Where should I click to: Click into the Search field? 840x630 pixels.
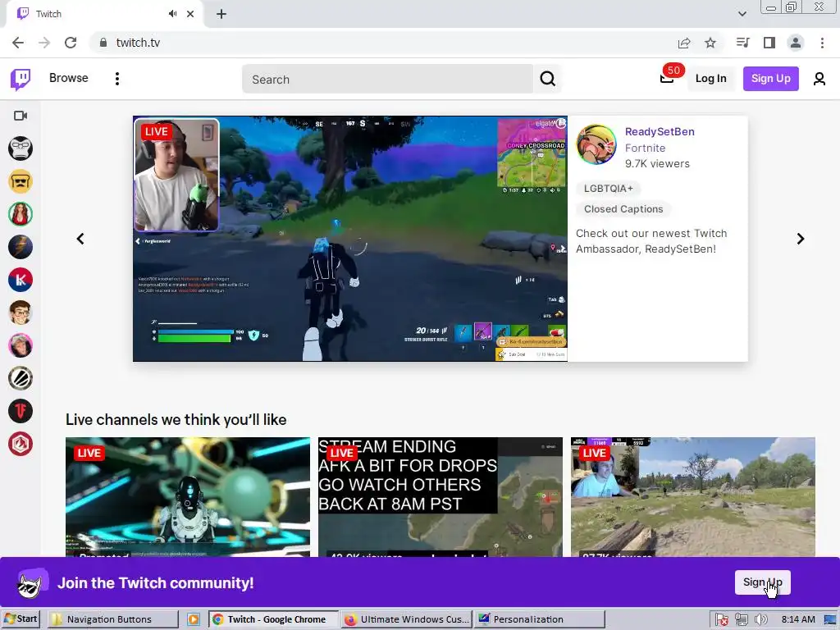click(387, 80)
